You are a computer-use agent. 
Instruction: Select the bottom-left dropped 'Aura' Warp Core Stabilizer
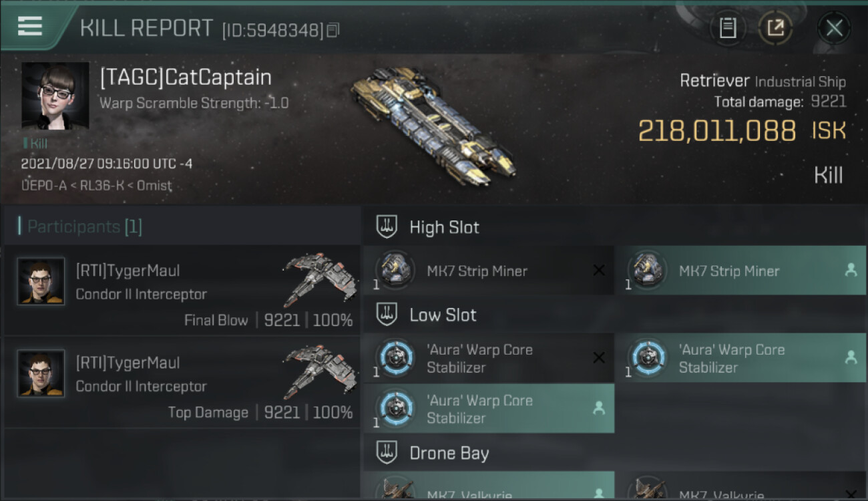[x=489, y=409]
